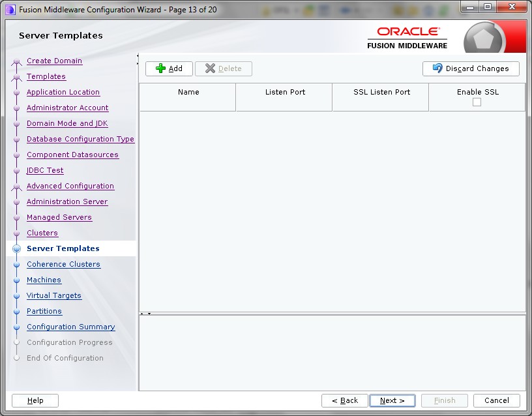Screen dimensions: 532x416
Task: Minimize the Configuration Wizard window
Action: pos(470,7)
